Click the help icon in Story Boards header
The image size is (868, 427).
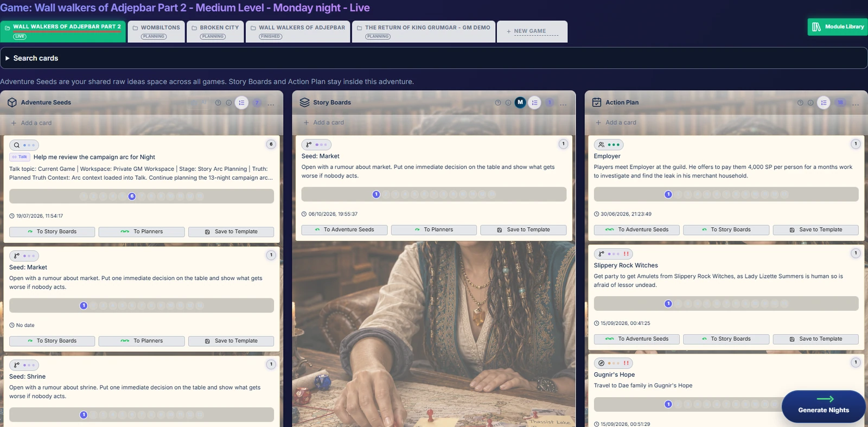point(498,103)
